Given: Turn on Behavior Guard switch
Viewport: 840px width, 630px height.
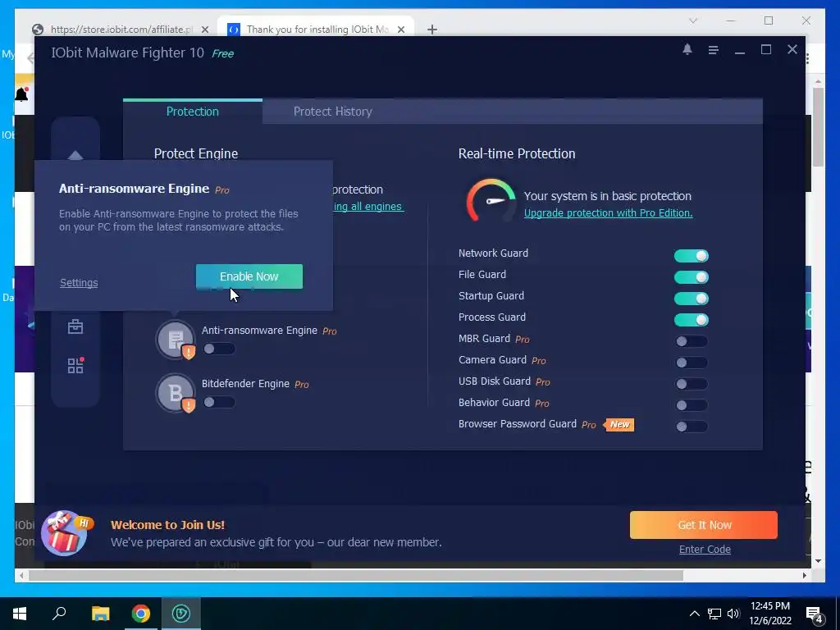Looking at the screenshot, I should click(691, 405).
